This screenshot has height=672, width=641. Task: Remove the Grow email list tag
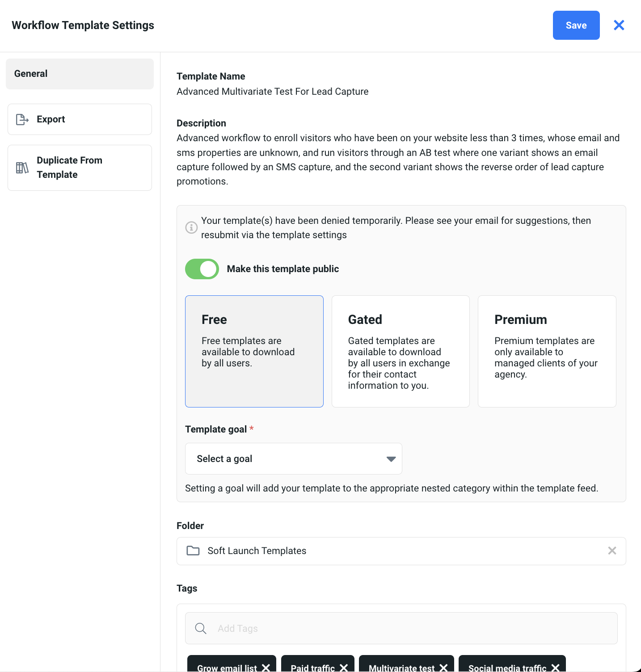[x=266, y=668]
